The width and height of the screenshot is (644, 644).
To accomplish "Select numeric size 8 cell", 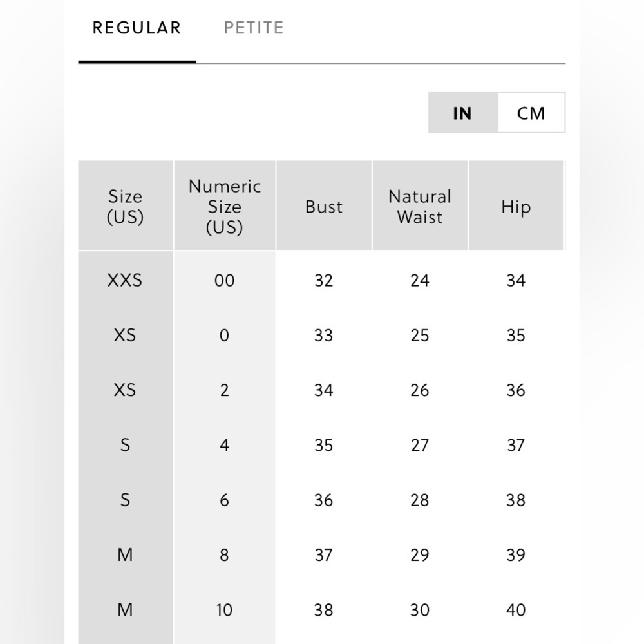I will tap(224, 555).
